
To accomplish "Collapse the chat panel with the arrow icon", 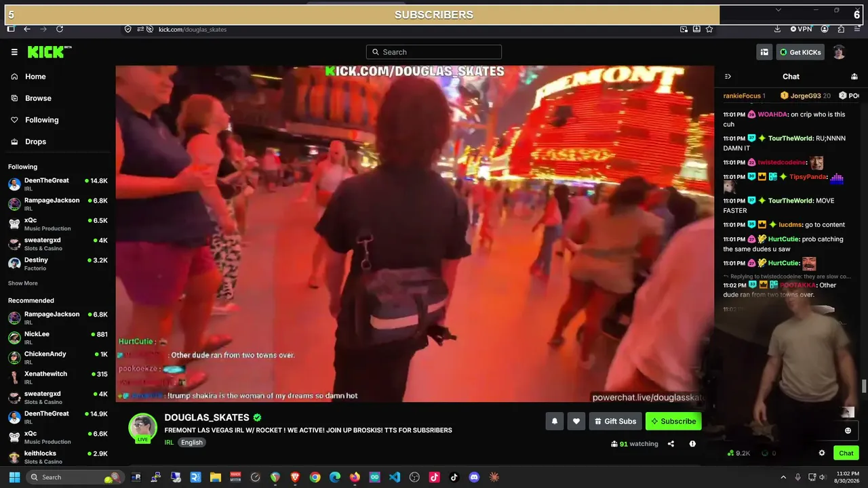I will 728,77.
